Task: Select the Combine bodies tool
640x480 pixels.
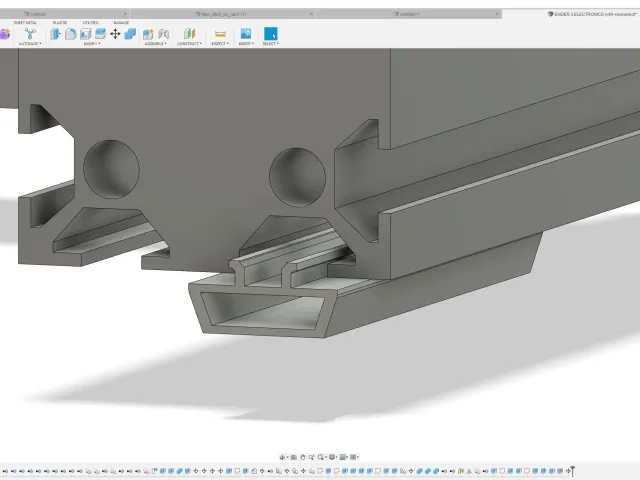Action: coord(130,34)
